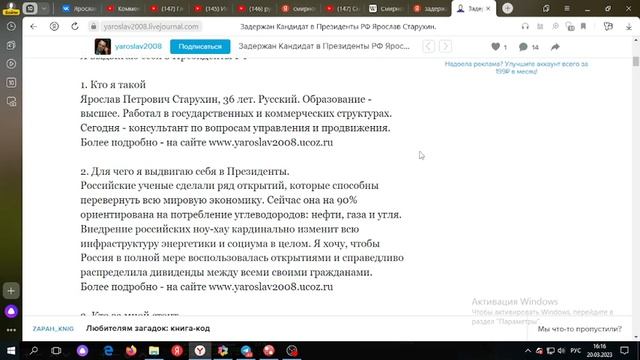Open the Windows Start menu
The image size is (640, 360).
(11, 351)
